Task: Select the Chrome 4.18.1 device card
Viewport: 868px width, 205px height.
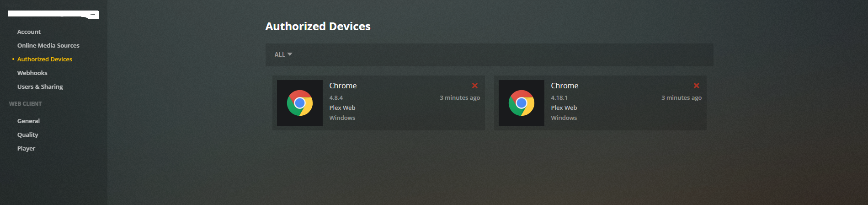Action: pyautogui.click(x=600, y=103)
